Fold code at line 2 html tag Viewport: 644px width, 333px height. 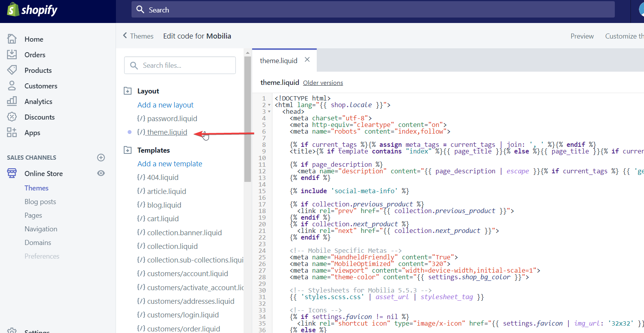tap(269, 105)
